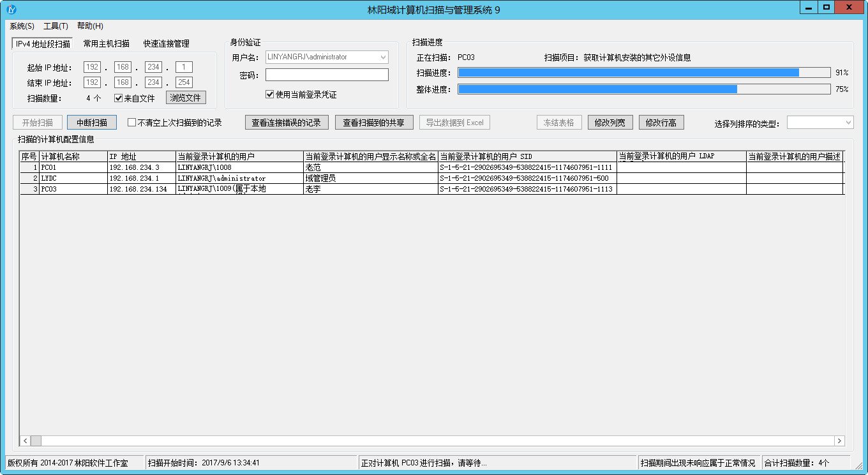Maximize the application window

tap(827, 6)
